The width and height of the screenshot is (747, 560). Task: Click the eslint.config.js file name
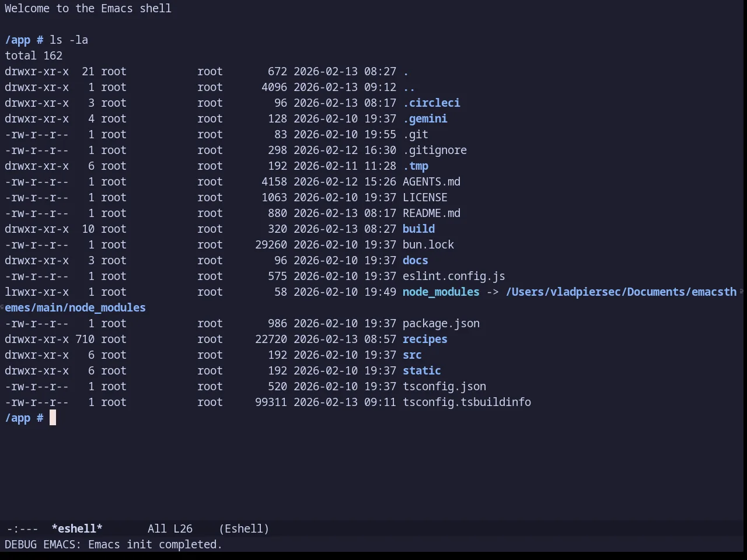click(454, 276)
